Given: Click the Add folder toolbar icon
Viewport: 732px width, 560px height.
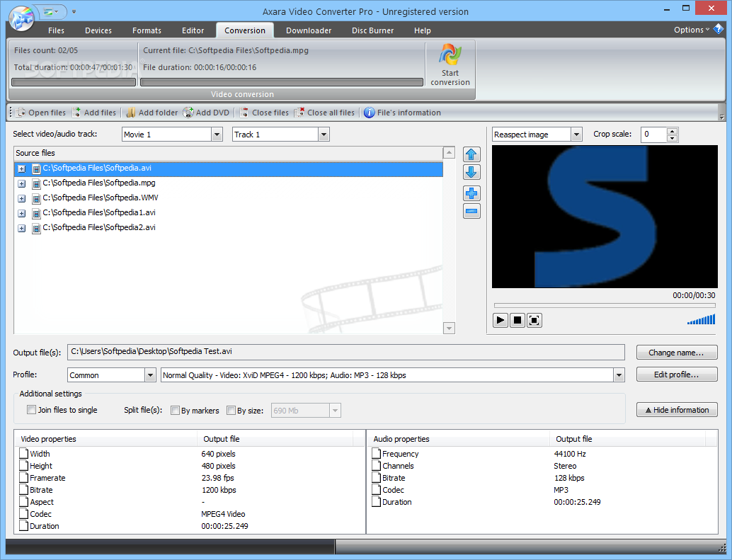Looking at the screenshot, I should pyautogui.click(x=131, y=113).
